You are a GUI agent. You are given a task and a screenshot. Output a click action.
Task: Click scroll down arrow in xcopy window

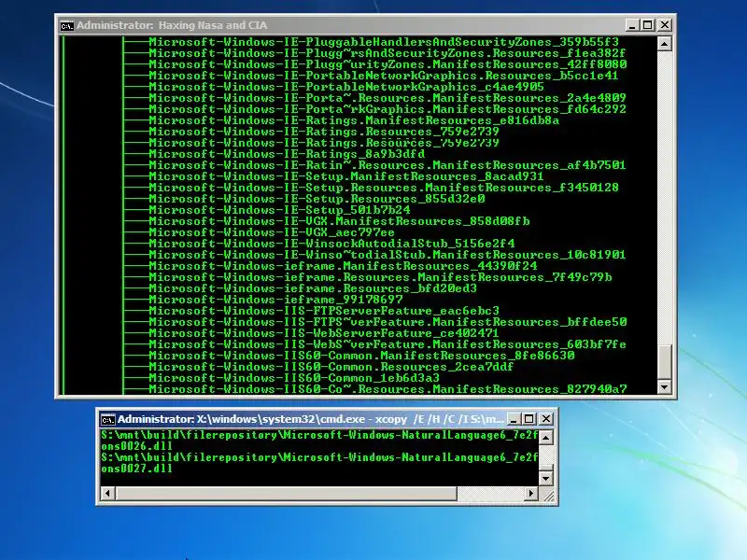[546, 478]
